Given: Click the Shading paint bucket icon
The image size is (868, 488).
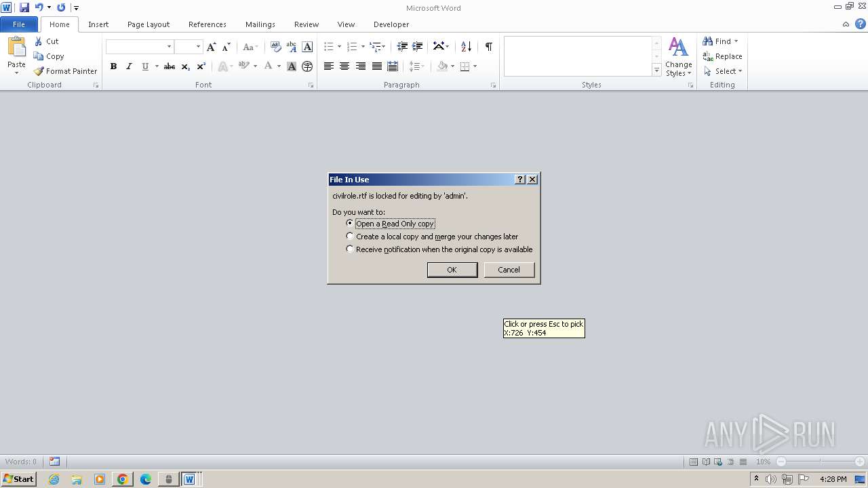Looking at the screenshot, I should pos(442,66).
